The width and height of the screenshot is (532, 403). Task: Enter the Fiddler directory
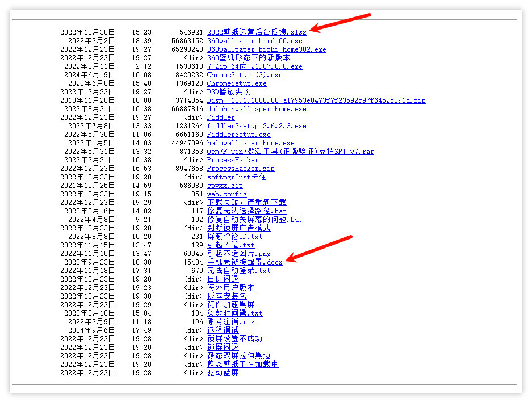coord(220,117)
